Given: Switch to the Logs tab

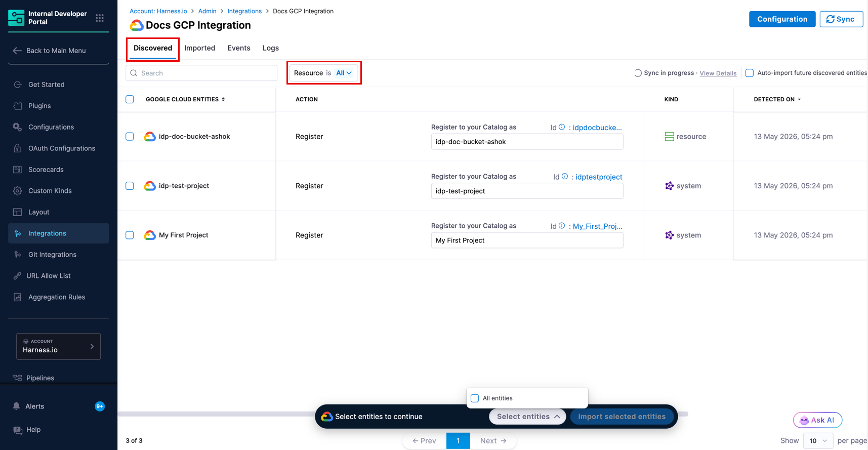Looking at the screenshot, I should click(271, 48).
